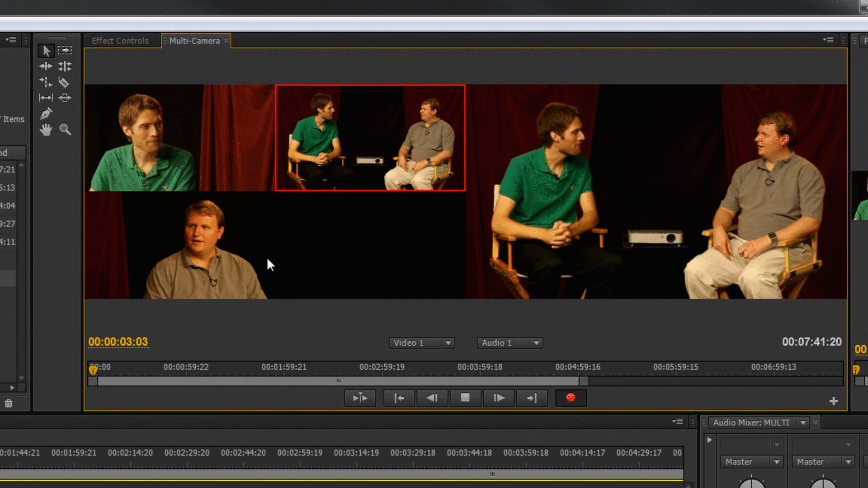This screenshot has width=868, height=488.
Task: Select the Pen tool
Action: point(46,113)
